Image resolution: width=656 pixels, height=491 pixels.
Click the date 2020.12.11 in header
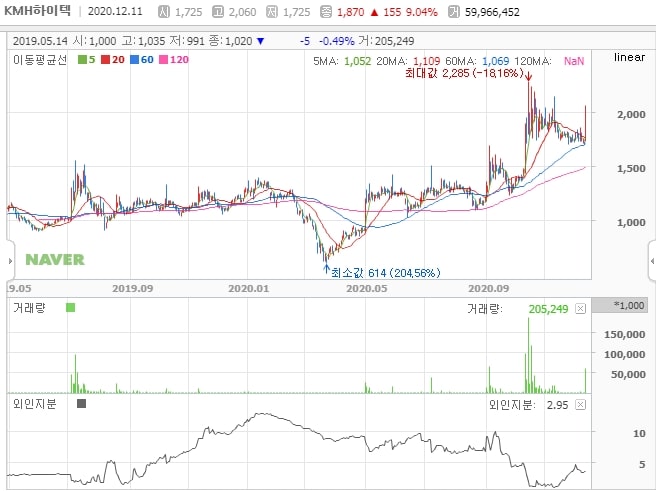(x=115, y=11)
